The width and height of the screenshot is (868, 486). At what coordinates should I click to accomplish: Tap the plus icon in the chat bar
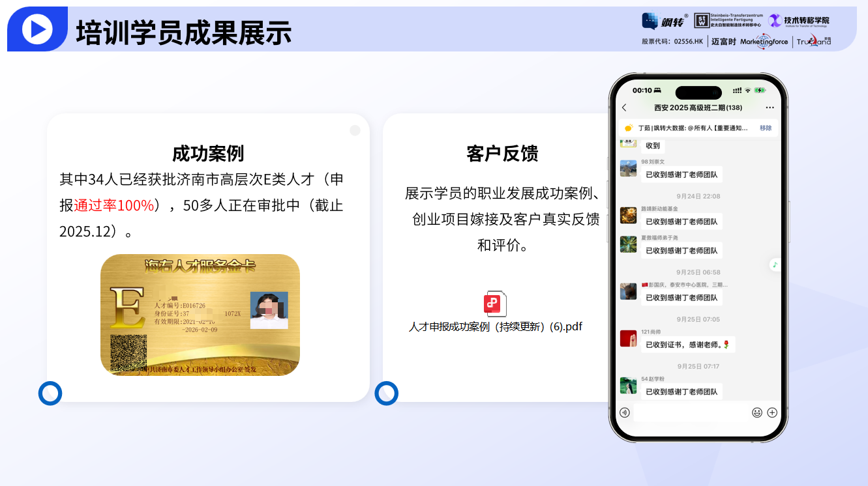pos(772,412)
